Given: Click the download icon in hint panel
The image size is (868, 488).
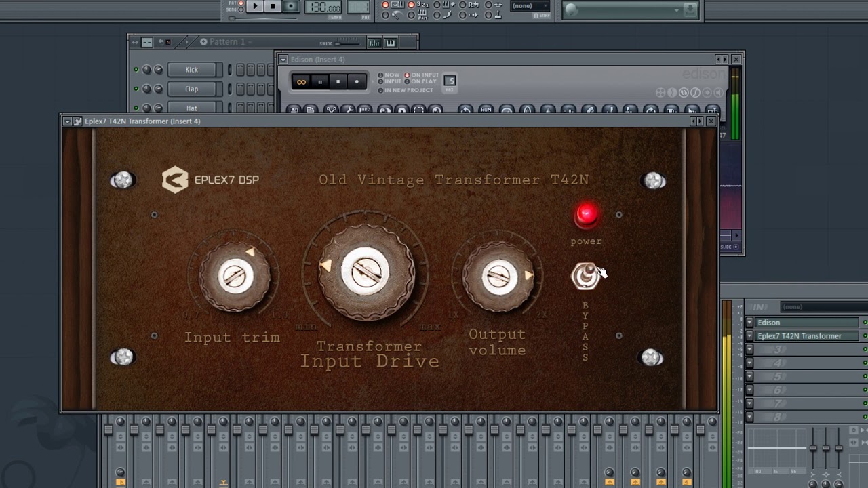Looking at the screenshot, I should click(690, 9).
